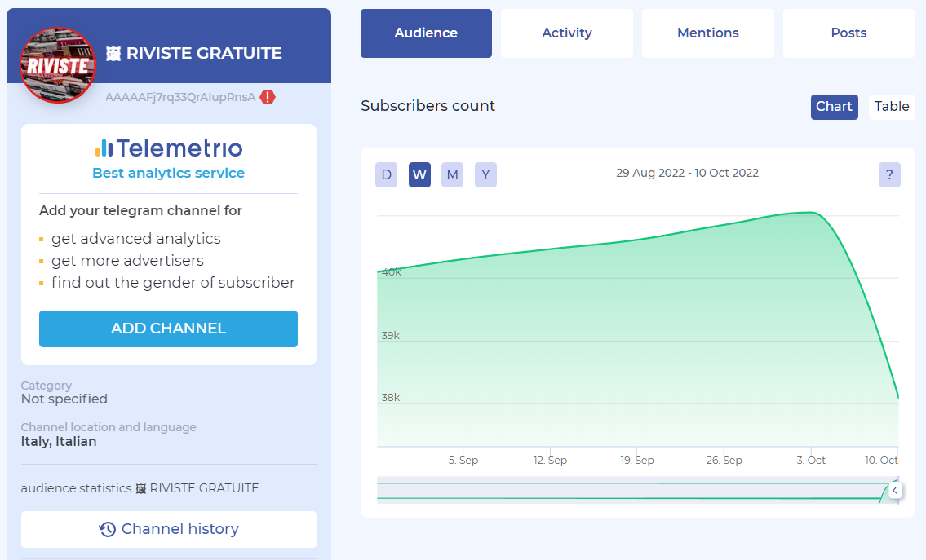
Task: Set chart period to Y (year)
Action: tap(485, 174)
